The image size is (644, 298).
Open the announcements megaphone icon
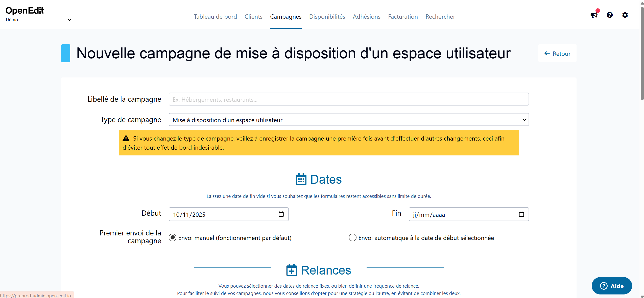point(594,15)
